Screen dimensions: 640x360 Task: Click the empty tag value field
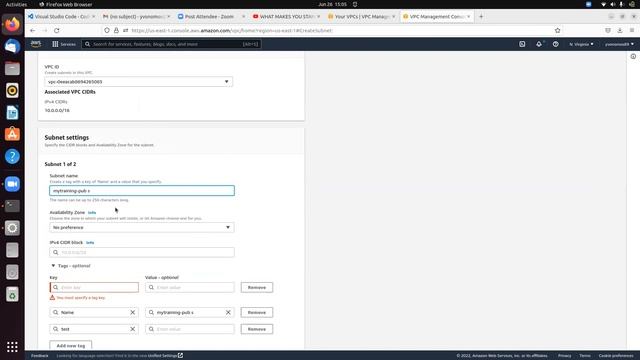pos(190,287)
